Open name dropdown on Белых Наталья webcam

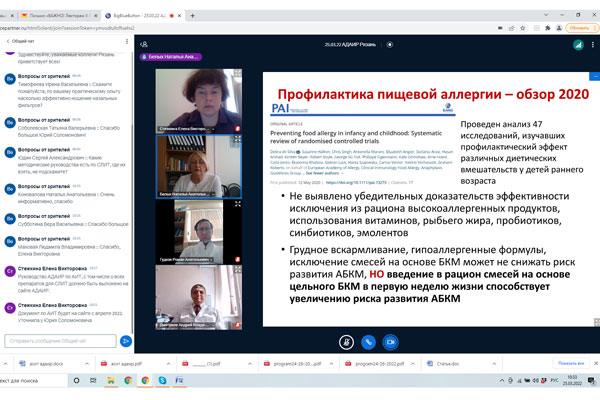[187, 194]
